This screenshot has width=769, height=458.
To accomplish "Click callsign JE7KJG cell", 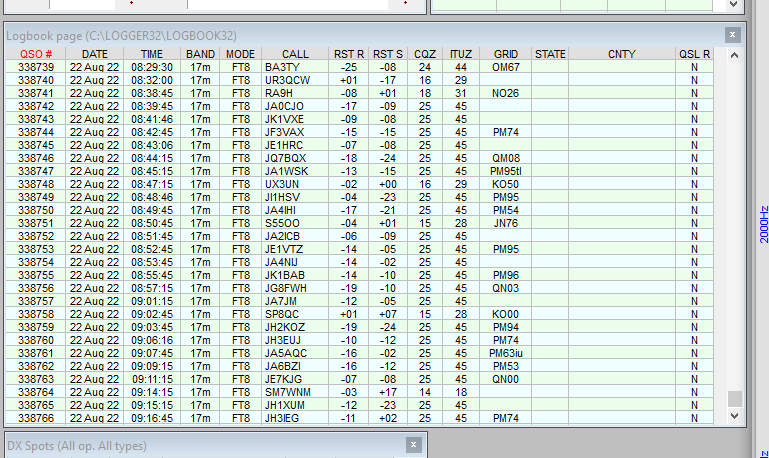I will click(x=295, y=379).
